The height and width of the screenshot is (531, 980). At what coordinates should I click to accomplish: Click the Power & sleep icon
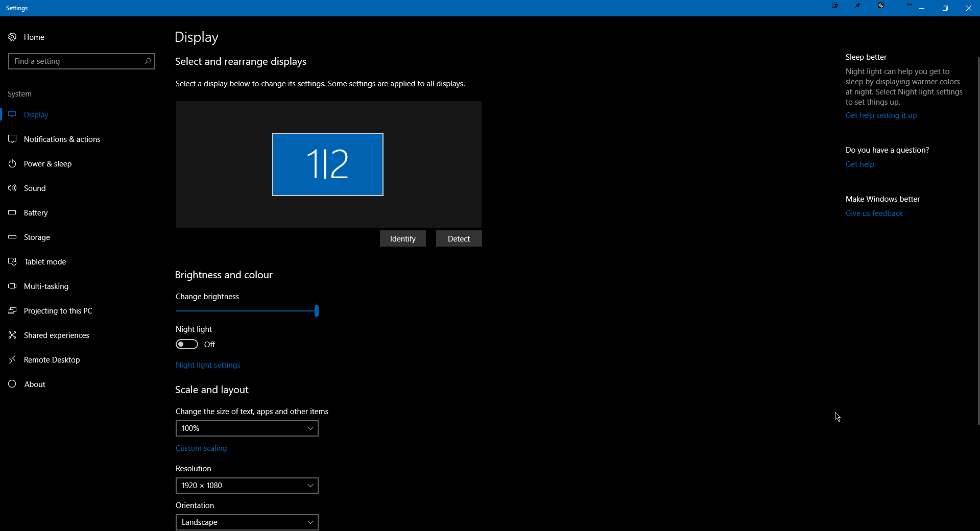(x=12, y=163)
